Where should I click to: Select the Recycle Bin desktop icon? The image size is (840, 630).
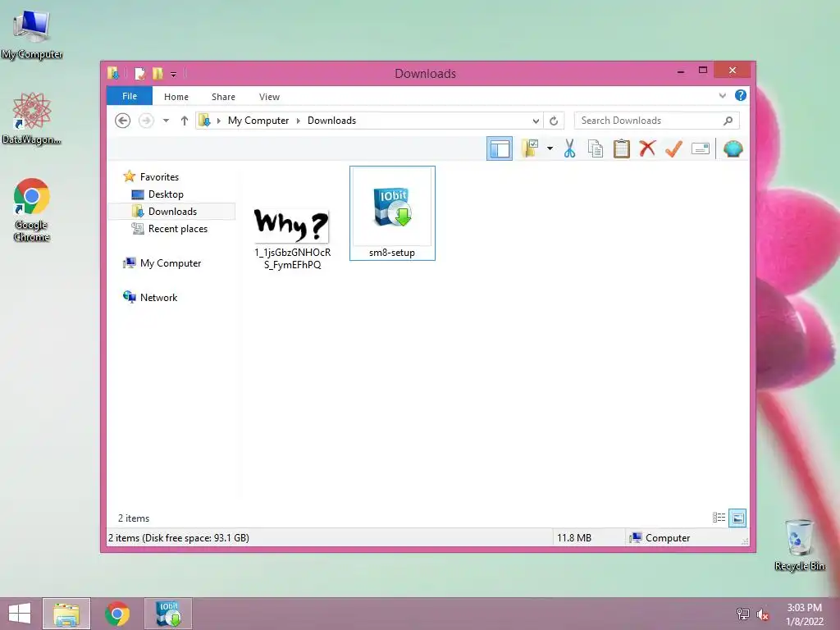799,545
